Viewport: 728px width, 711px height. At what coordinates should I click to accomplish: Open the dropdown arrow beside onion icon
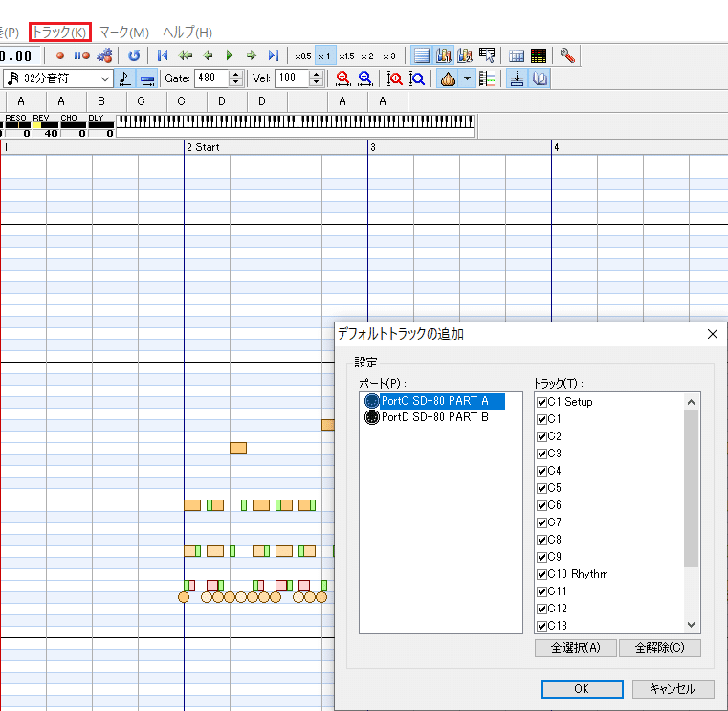(467, 79)
